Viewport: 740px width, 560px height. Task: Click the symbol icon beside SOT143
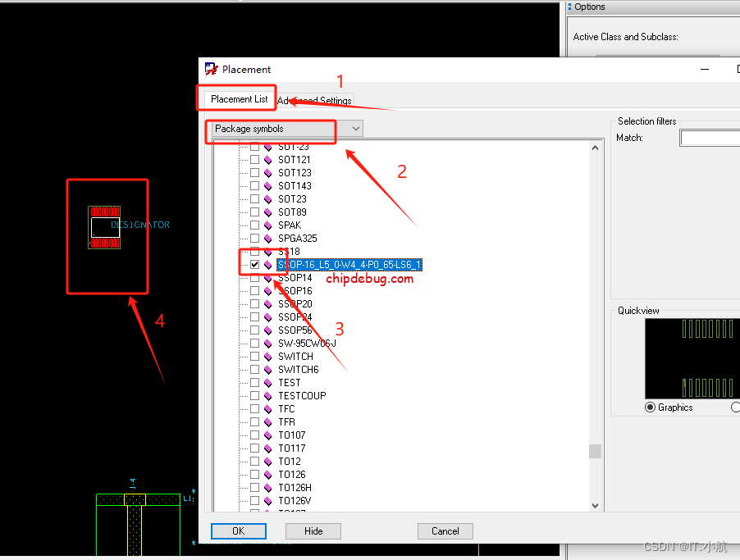(268, 186)
